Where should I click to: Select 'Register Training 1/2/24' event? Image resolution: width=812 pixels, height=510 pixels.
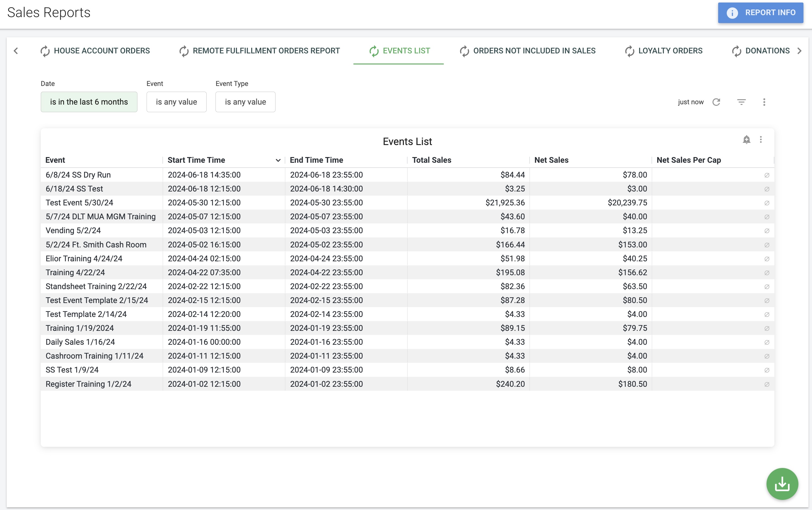pyautogui.click(x=101, y=384)
